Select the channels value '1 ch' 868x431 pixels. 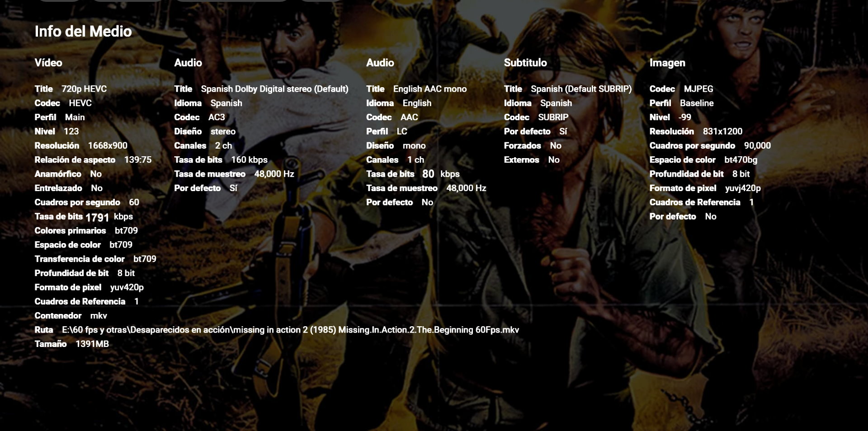pyautogui.click(x=415, y=160)
